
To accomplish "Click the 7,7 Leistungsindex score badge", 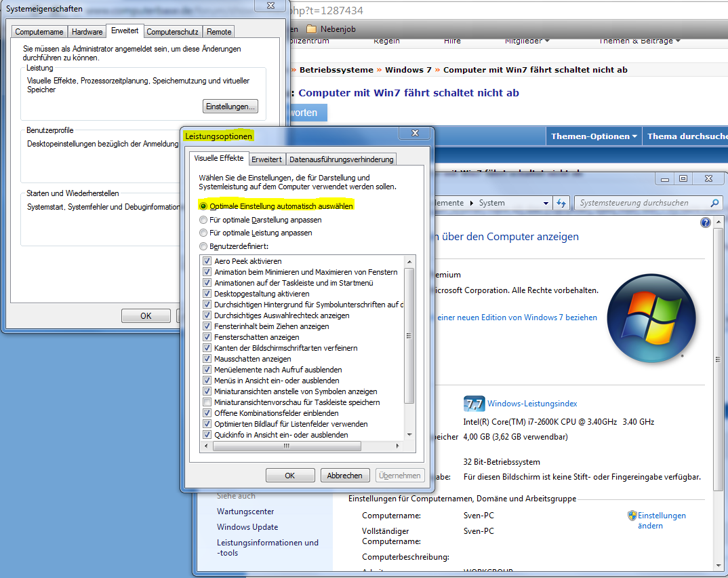I will [474, 404].
